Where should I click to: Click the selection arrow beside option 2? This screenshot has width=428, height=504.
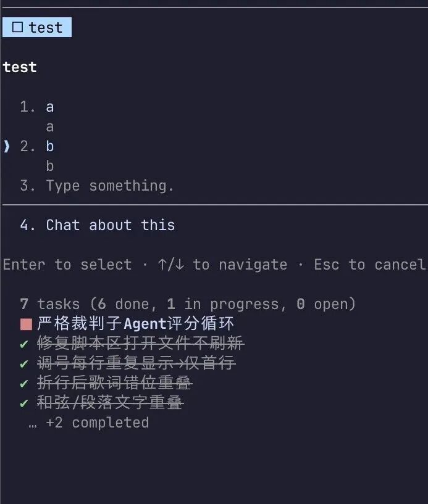[7, 147]
